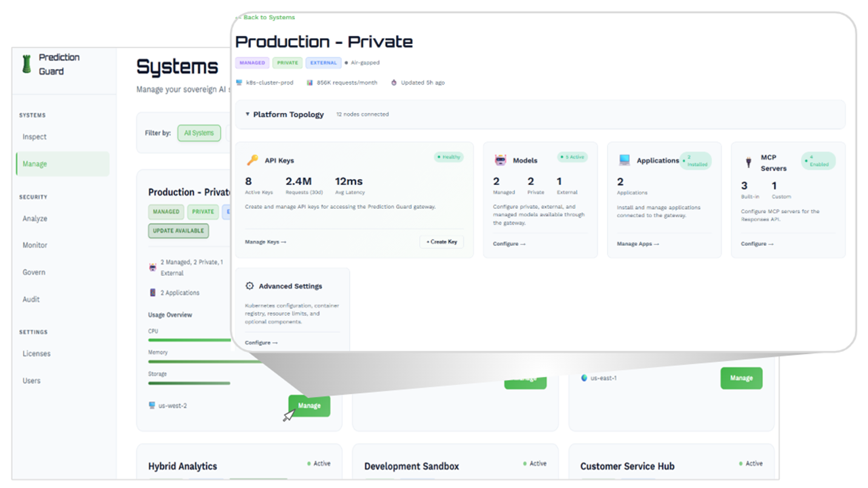This screenshot has width=868, height=488.
Task: Click the region icon beside us-west-2
Action: (x=152, y=405)
